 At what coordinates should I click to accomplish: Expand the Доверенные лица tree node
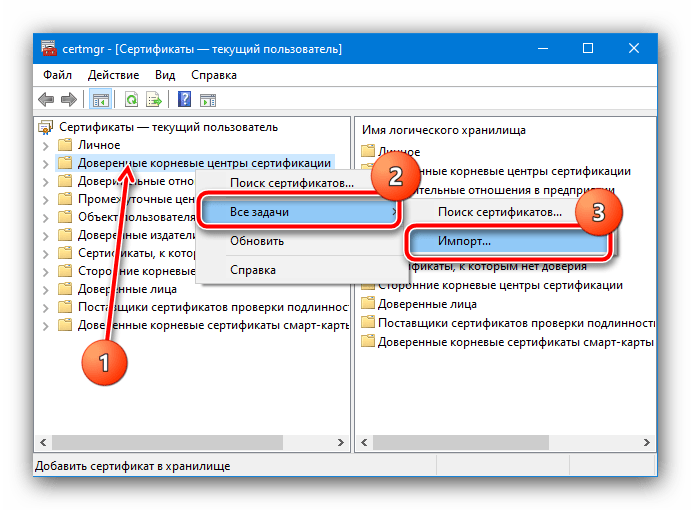tap(45, 290)
